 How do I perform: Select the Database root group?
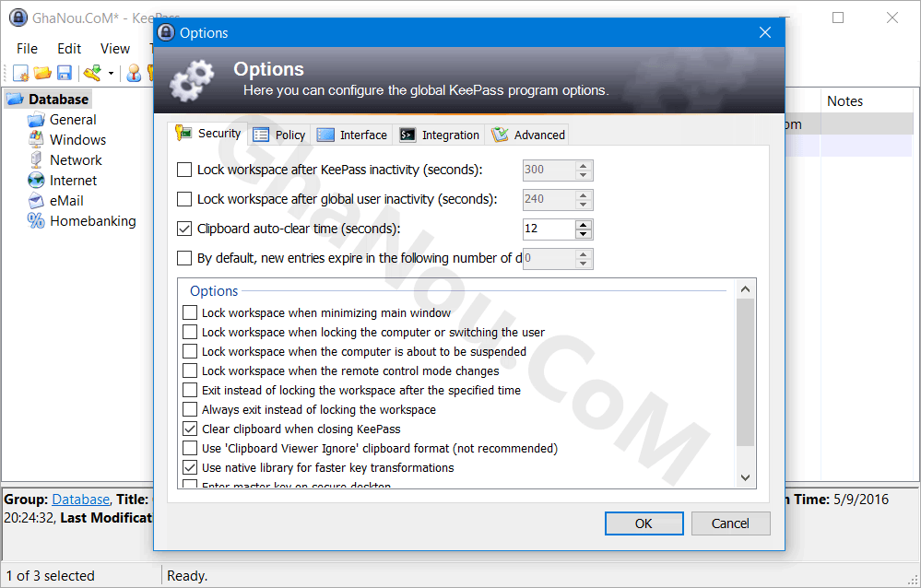tap(50, 100)
